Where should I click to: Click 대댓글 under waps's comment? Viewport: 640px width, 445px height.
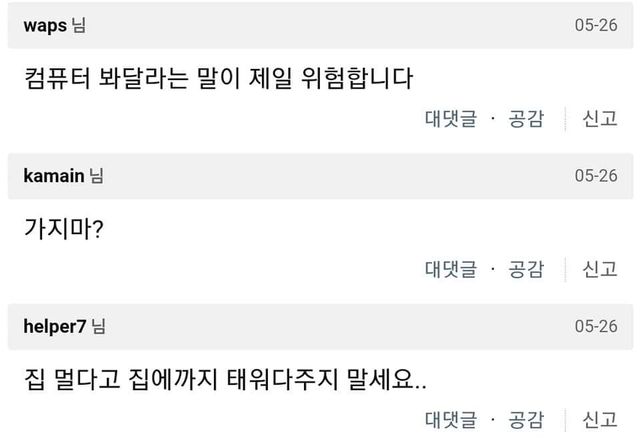coord(450,119)
